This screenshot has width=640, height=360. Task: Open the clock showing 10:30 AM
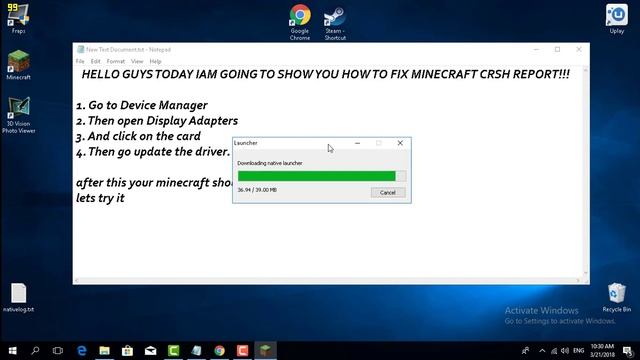(x=602, y=351)
